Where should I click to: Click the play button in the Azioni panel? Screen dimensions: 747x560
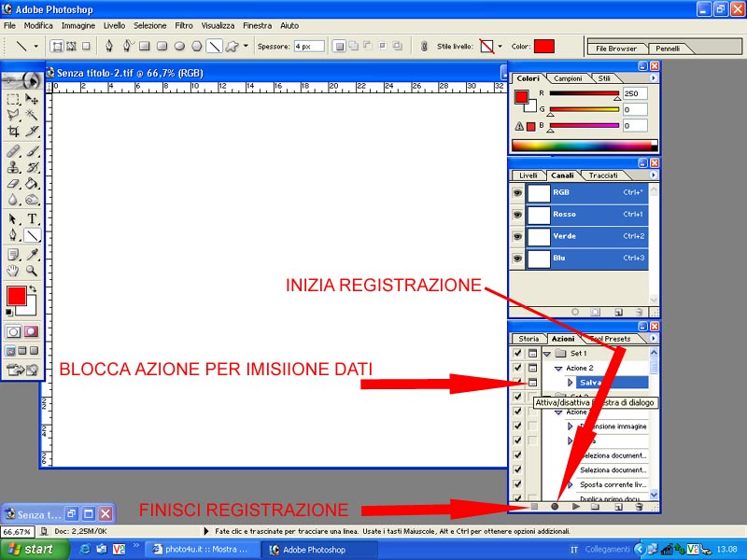point(575,506)
